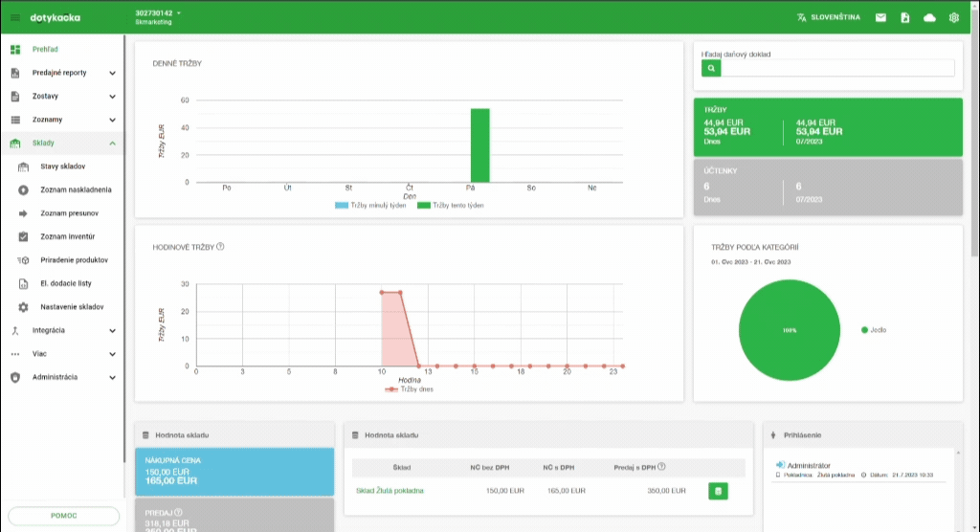The height and width of the screenshot is (532, 980).
Task: Click the Viac three-dots icon
Action: coord(15,354)
